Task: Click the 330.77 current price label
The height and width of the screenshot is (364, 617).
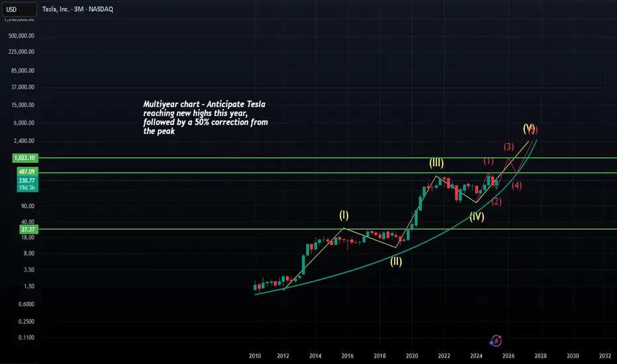Action: tap(28, 181)
